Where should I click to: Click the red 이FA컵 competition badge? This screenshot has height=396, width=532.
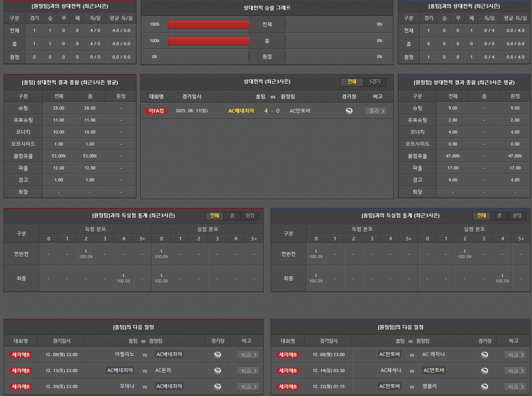[156, 111]
